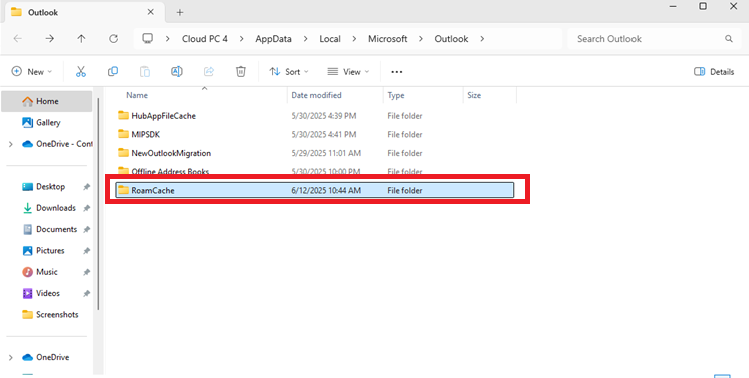Open the New dropdown menu
749x378 pixels.
pos(32,72)
